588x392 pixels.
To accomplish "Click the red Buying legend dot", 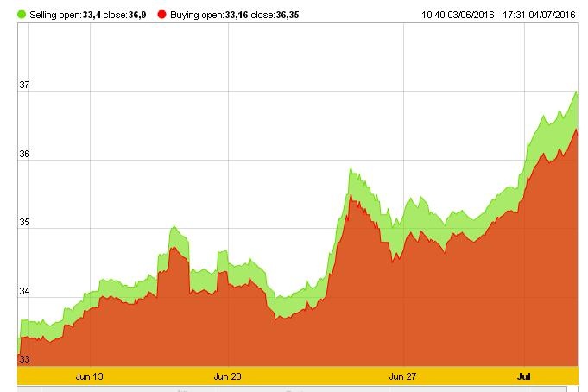I will [161, 15].
